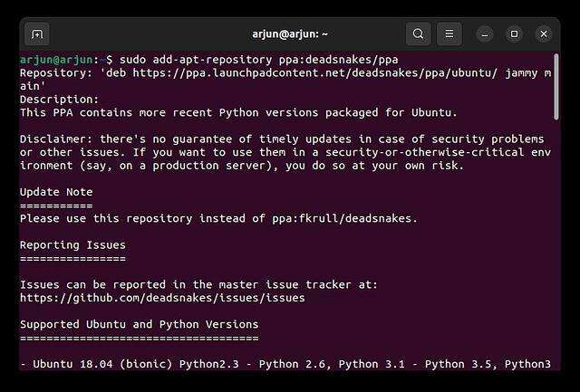Click the window title arjun@arjun: ~

tap(291, 34)
